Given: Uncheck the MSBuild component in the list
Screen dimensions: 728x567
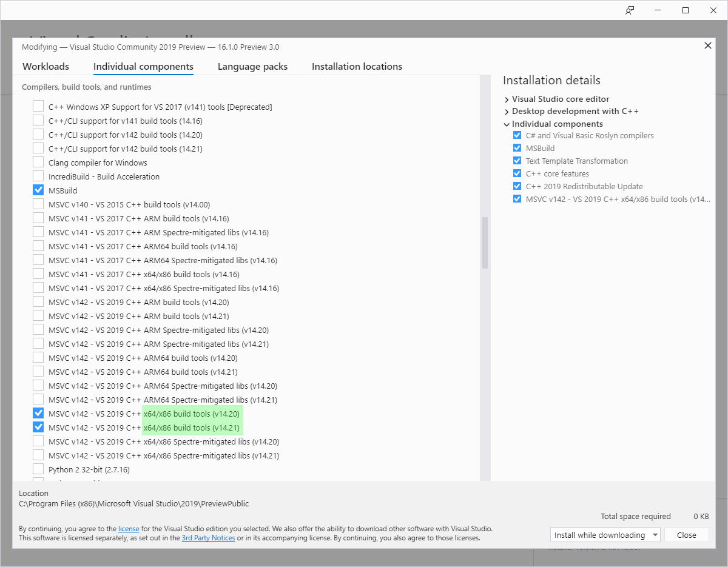Looking at the screenshot, I should 38,190.
